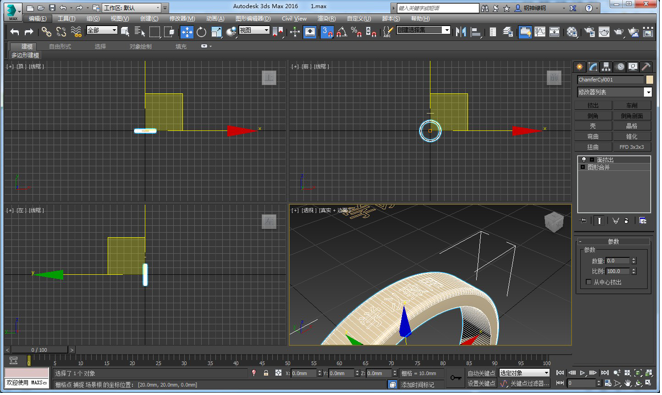Open Select by Name dialog
This screenshot has height=395, width=662.
(x=139, y=32)
